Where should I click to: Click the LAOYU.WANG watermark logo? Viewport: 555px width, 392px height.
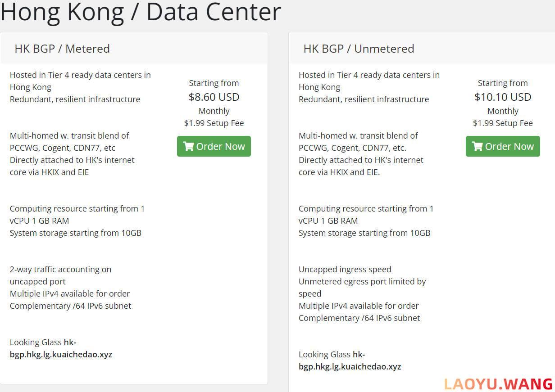tap(498, 384)
